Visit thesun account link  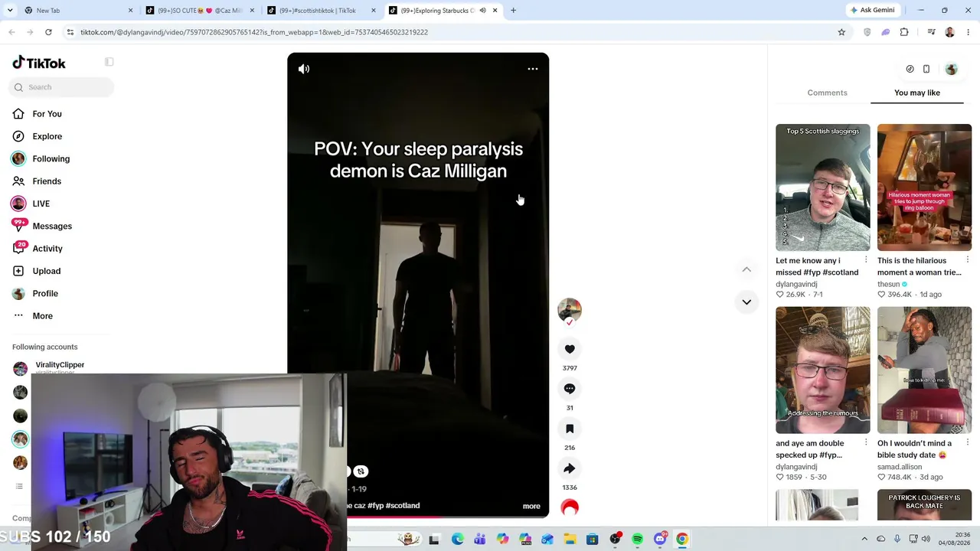pos(888,284)
